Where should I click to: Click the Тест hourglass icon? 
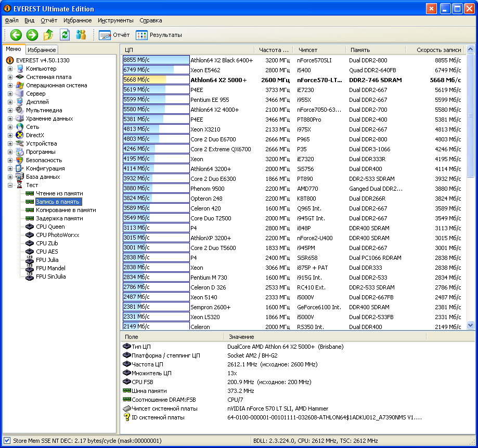tap(20, 185)
